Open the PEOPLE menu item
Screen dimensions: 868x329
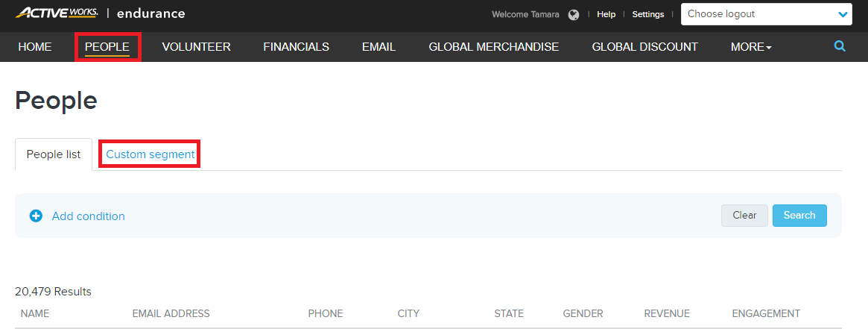point(107,47)
